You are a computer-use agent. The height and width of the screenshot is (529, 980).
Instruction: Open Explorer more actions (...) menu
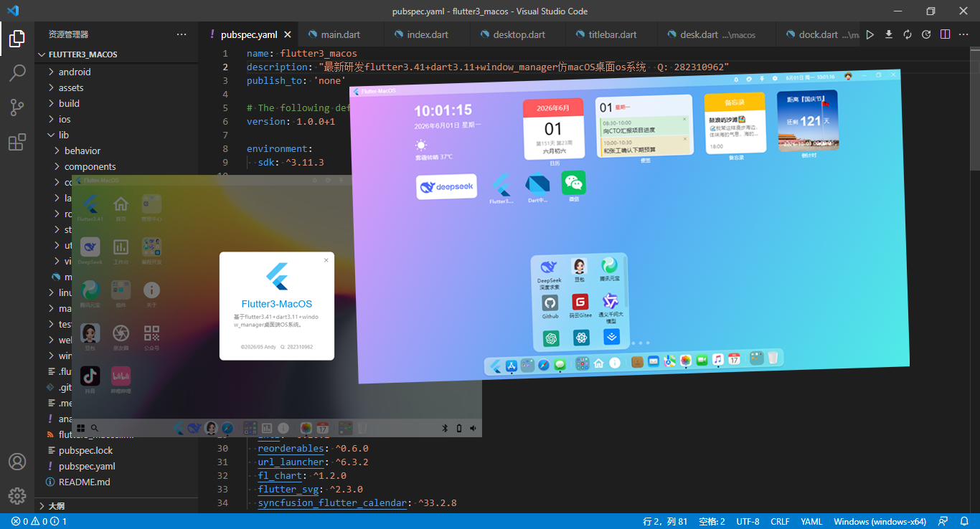182,34
